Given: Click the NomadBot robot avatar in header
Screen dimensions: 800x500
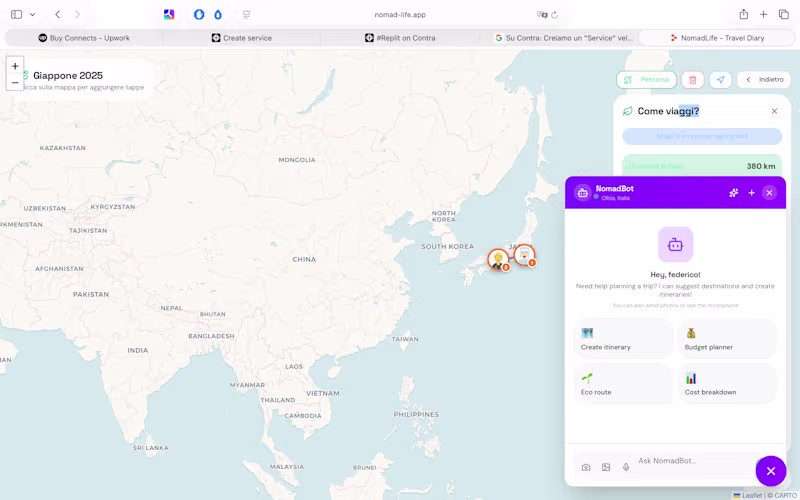Looking at the screenshot, I should pyautogui.click(x=583, y=193).
